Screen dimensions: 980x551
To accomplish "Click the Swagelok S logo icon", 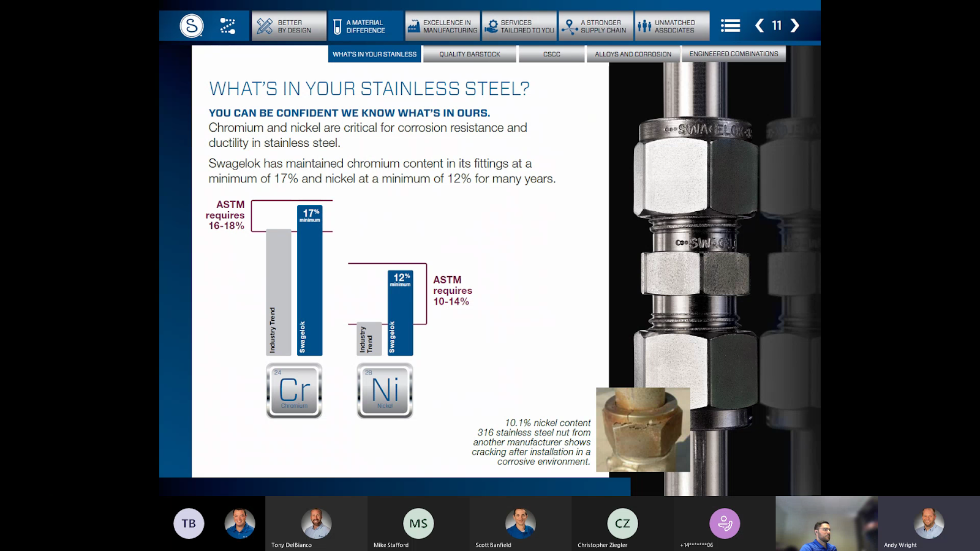I will point(192,26).
